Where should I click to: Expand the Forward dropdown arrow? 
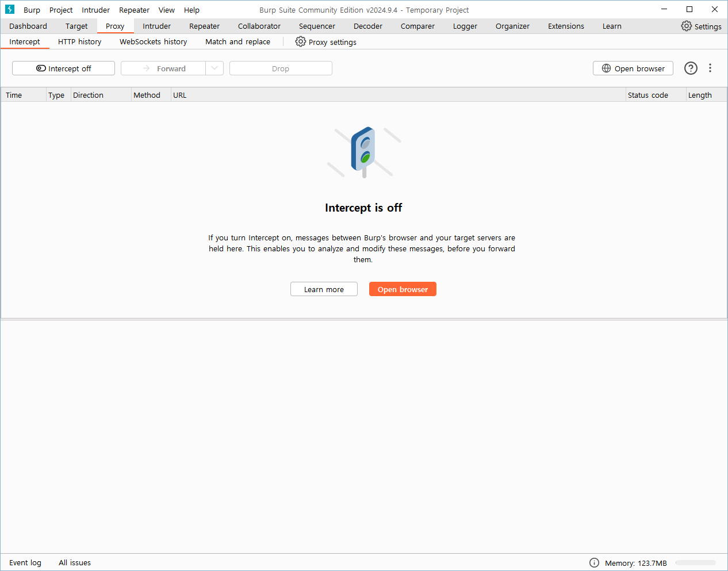pyautogui.click(x=214, y=68)
